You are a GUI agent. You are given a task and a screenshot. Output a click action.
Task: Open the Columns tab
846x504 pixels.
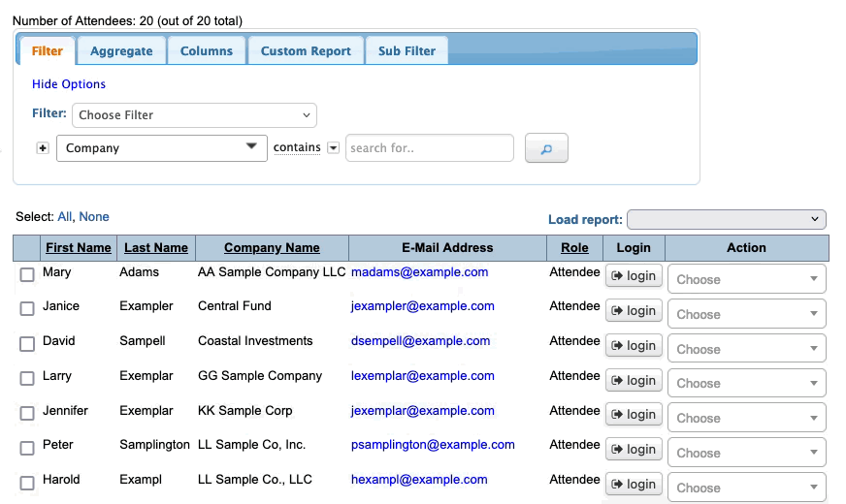(x=207, y=51)
